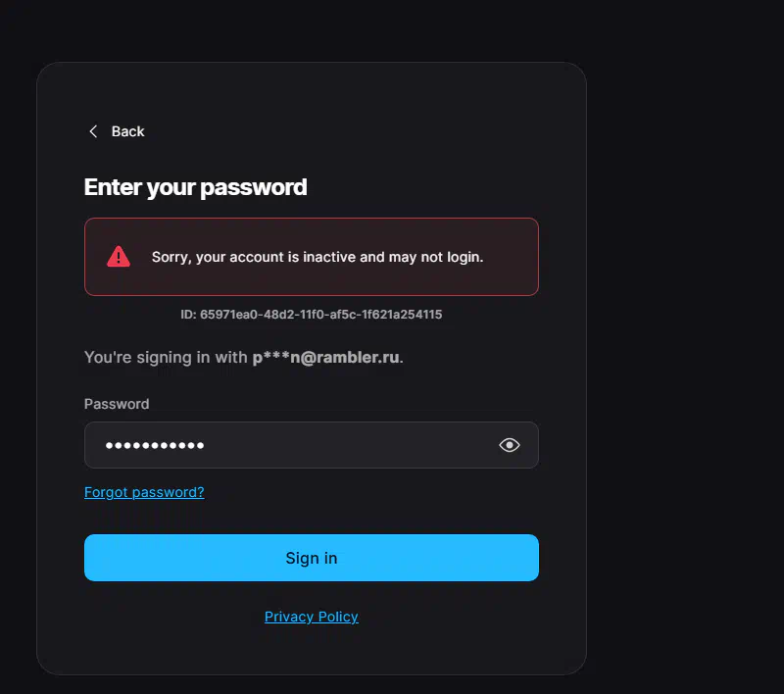Click the ID: prefix of the error identifier
This screenshot has width=784, height=694.
[188, 315]
